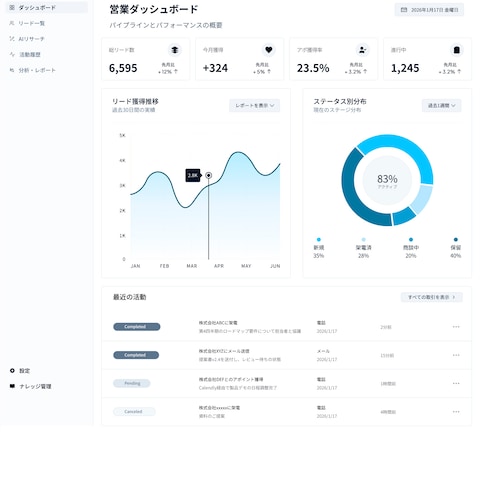The width and height of the screenshot is (480, 480).
Task: Open the レポートを表示 dropdown
Action: [x=255, y=105]
